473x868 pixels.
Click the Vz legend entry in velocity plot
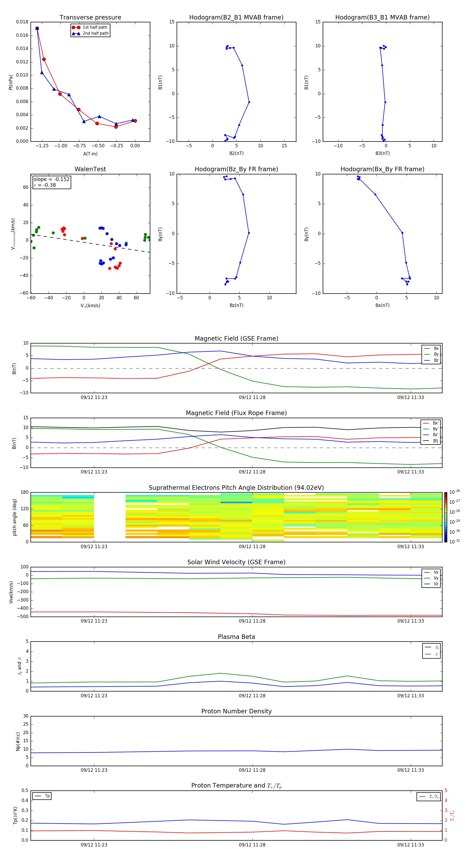coord(431,584)
